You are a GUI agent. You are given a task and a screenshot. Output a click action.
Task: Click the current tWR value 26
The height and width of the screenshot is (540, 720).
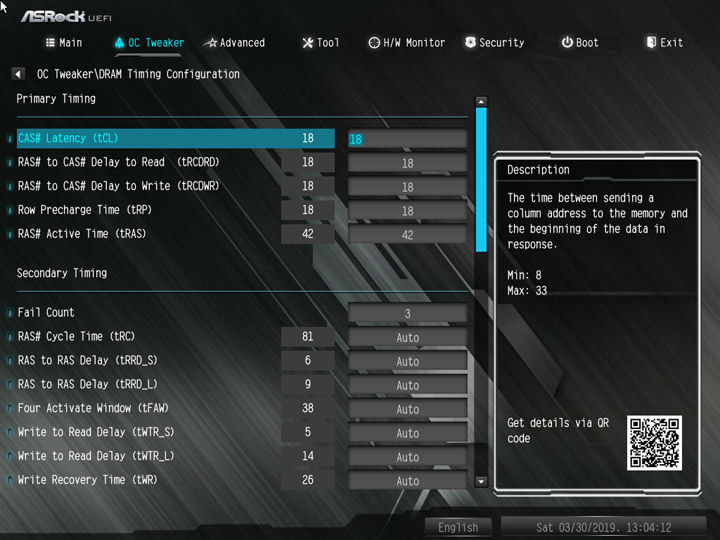[x=308, y=480]
